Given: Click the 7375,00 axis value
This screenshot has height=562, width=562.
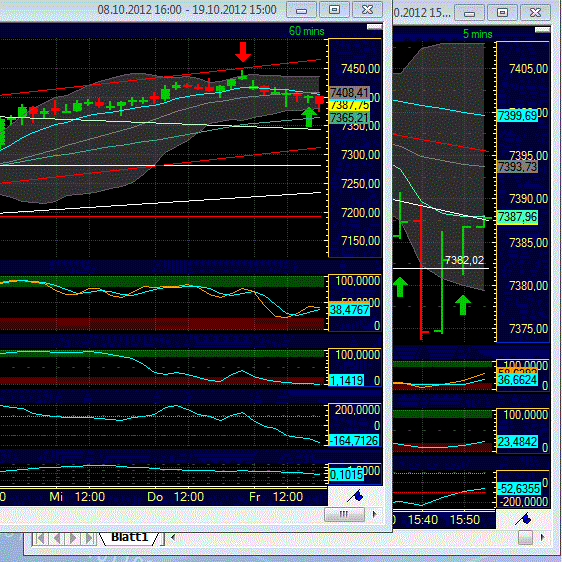Looking at the screenshot, I should point(528,329).
